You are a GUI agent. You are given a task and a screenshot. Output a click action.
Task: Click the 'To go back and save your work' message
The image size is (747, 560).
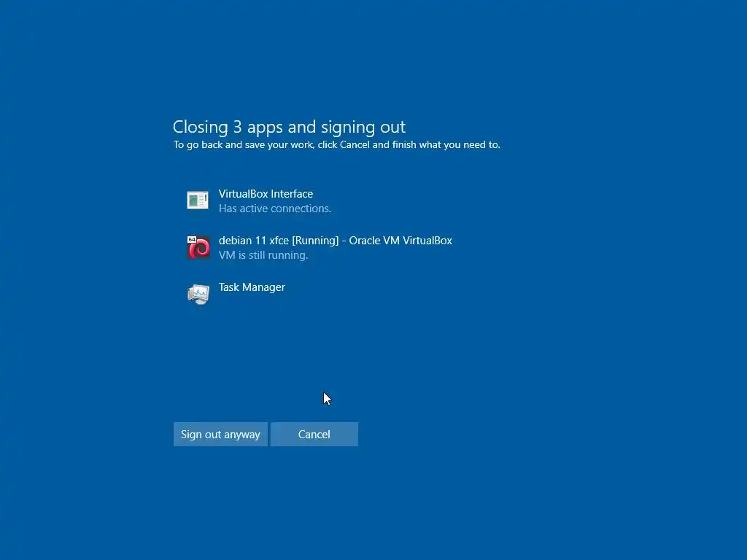click(337, 145)
